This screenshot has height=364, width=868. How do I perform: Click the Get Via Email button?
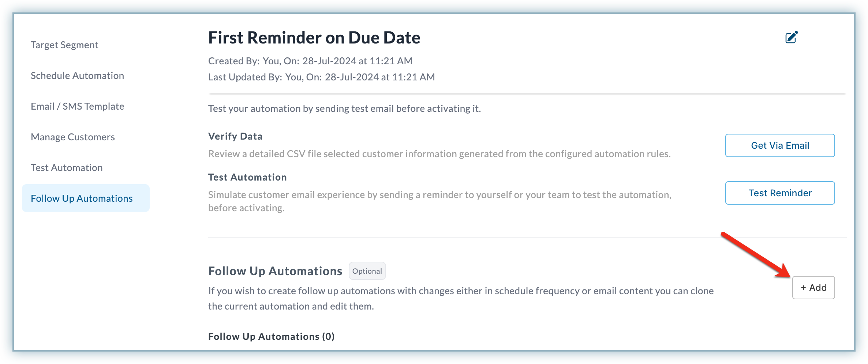click(x=780, y=145)
